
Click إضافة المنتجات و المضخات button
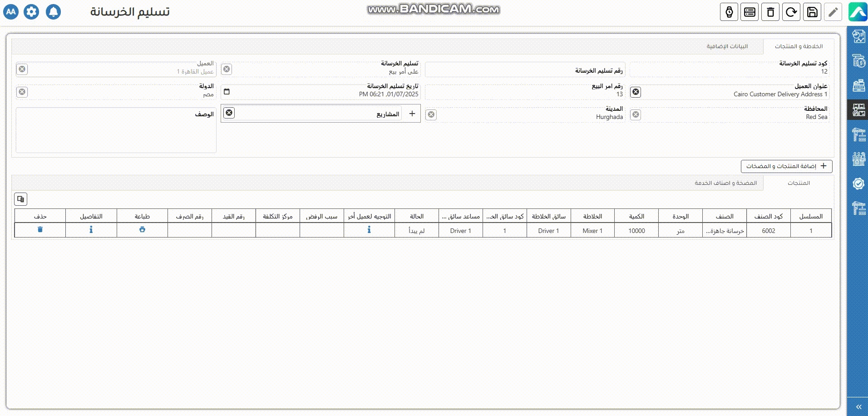(786, 166)
